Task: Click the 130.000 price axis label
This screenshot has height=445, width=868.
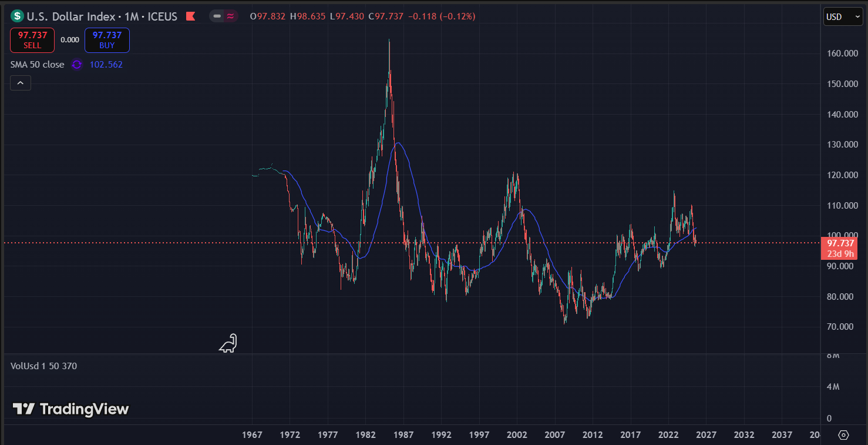Action: tap(842, 145)
